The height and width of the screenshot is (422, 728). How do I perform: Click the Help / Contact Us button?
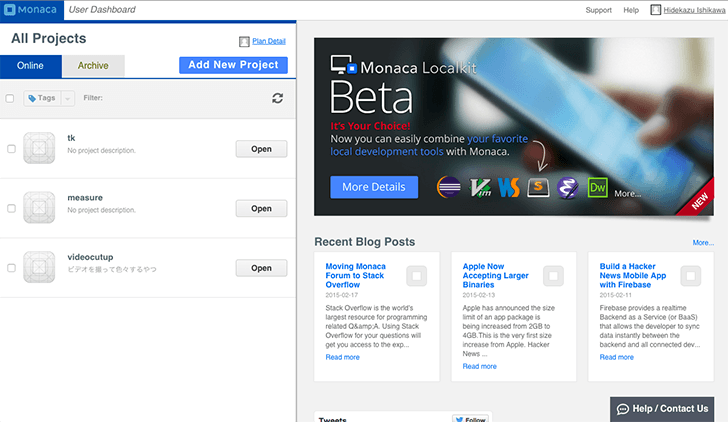pyautogui.click(x=663, y=409)
